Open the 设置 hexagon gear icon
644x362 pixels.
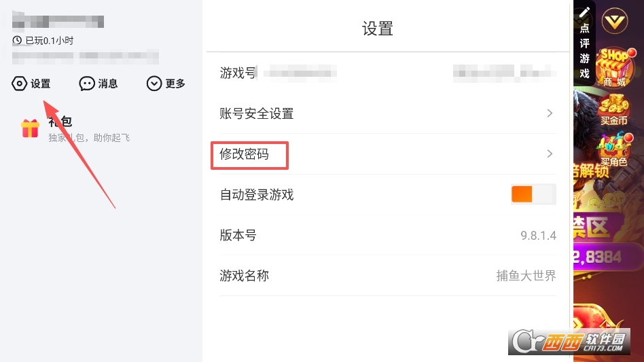pos(20,84)
